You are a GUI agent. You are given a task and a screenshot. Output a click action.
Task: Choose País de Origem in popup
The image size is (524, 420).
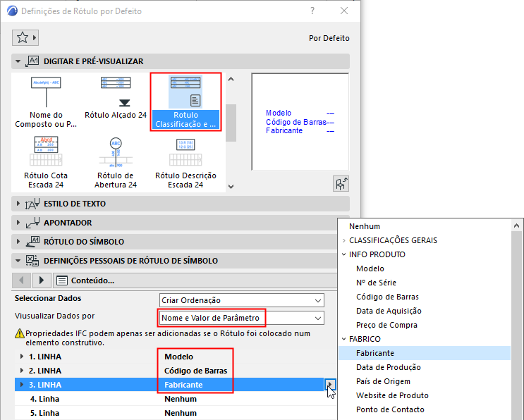tap(383, 381)
